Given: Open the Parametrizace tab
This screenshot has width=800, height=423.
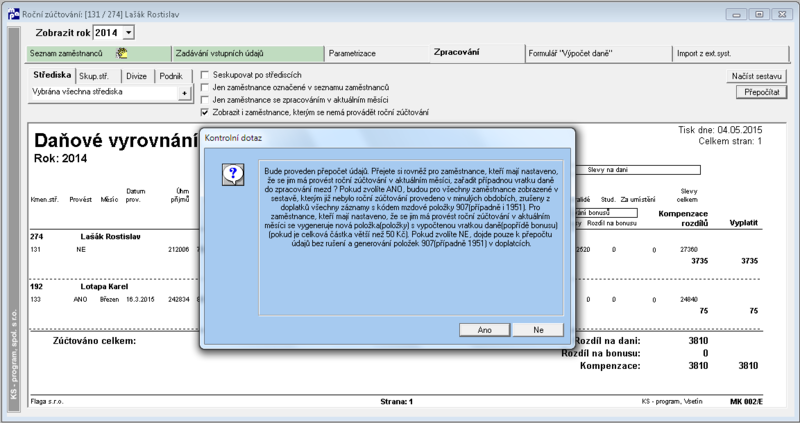Looking at the screenshot, I should (377, 53).
